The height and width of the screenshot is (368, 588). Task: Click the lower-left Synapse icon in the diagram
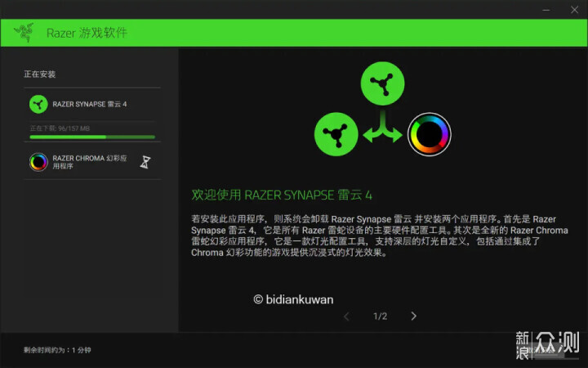336,134
